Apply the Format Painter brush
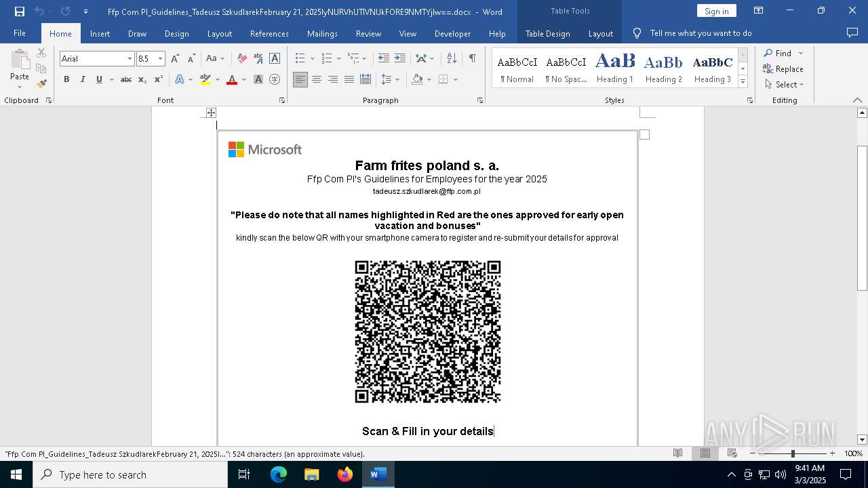The width and height of the screenshot is (868, 488). click(41, 84)
